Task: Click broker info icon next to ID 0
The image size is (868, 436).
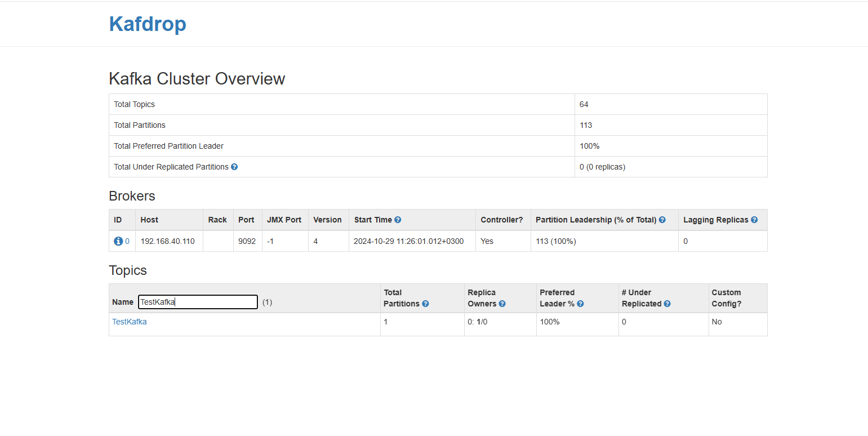Action: (118, 241)
